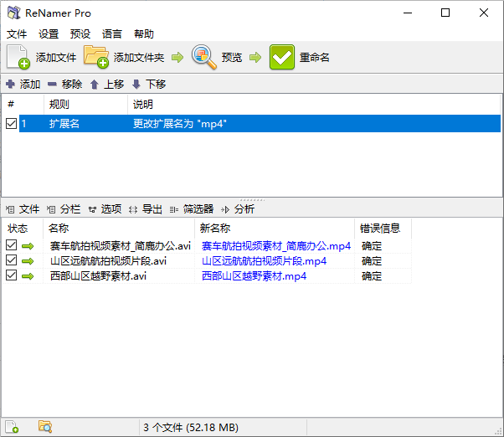This screenshot has width=504, height=437.
Task: Open the 帮助 (Help) menu
Action: [143, 34]
